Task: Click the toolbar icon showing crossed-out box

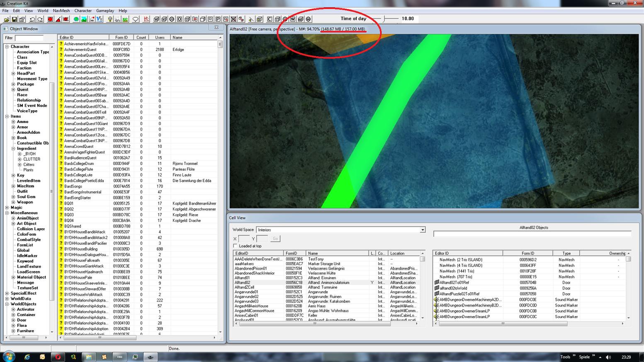Action: point(233,19)
